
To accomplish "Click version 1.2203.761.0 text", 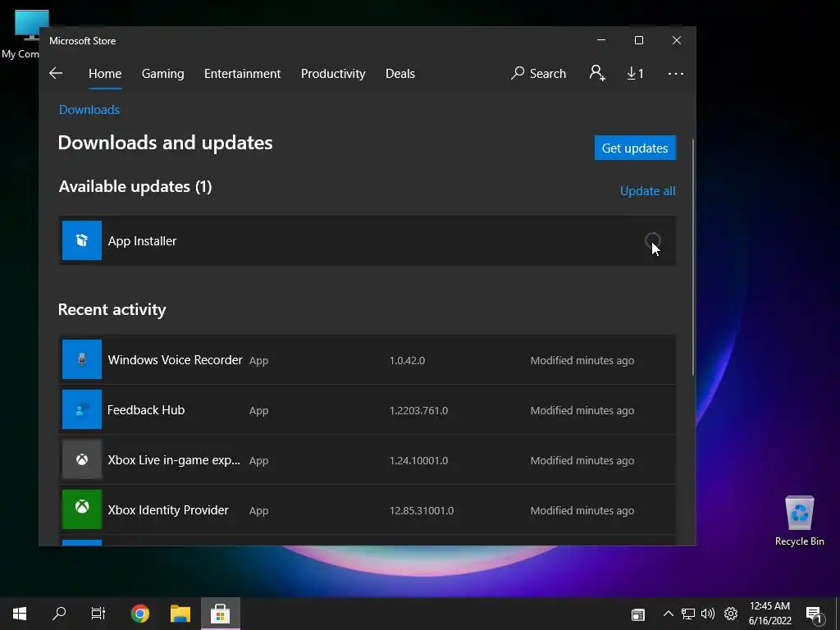I will [x=418, y=410].
